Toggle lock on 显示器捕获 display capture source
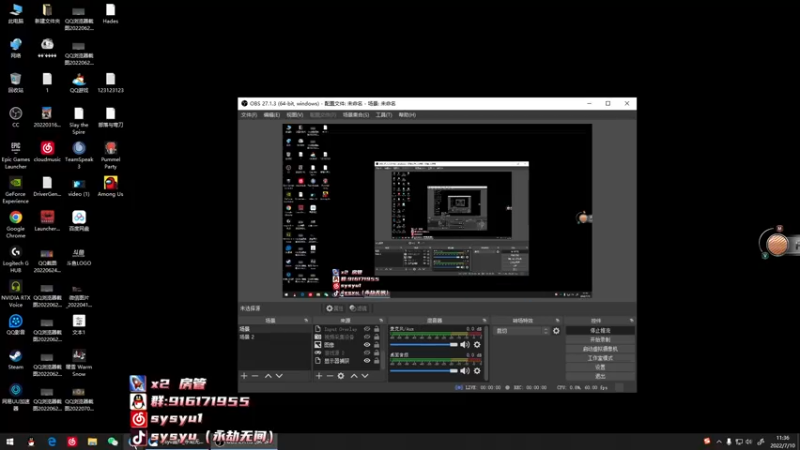This screenshot has width=800, height=450. (x=377, y=361)
